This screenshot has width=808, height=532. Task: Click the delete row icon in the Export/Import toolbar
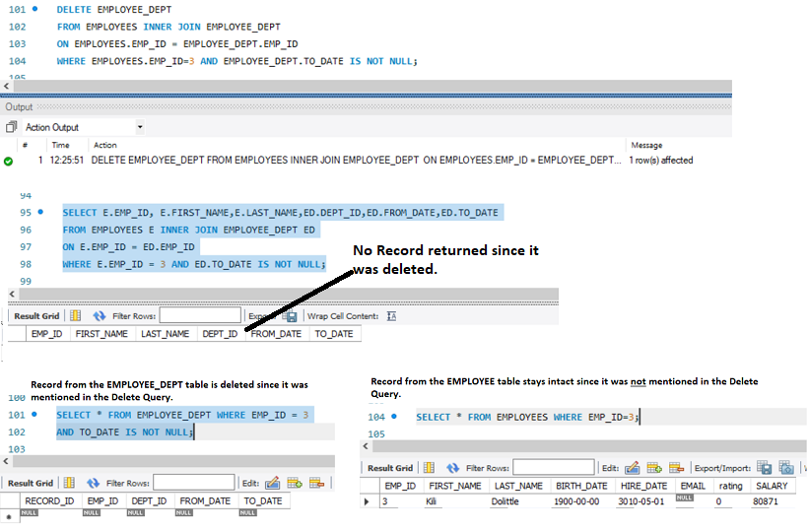coord(677,467)
